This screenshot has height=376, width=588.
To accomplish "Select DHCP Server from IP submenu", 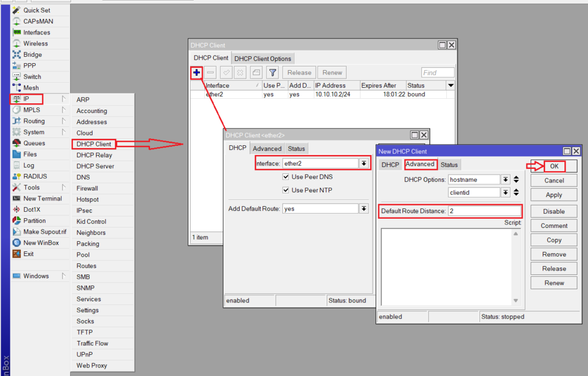I will (95, 166).
